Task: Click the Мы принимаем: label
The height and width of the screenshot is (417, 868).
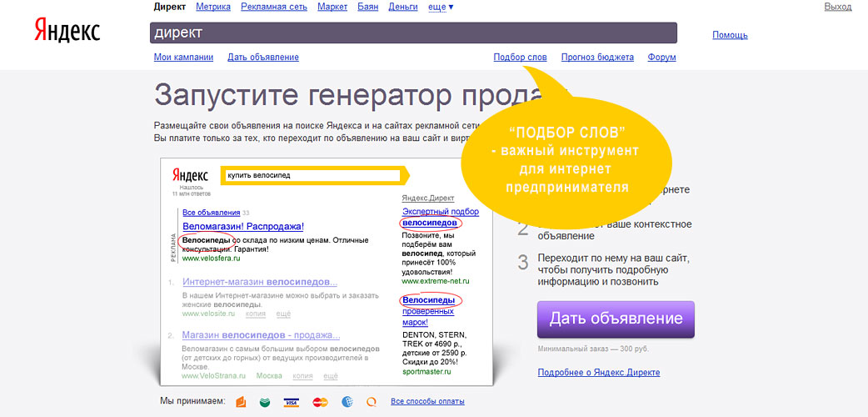Action: (x=192, y=400)
